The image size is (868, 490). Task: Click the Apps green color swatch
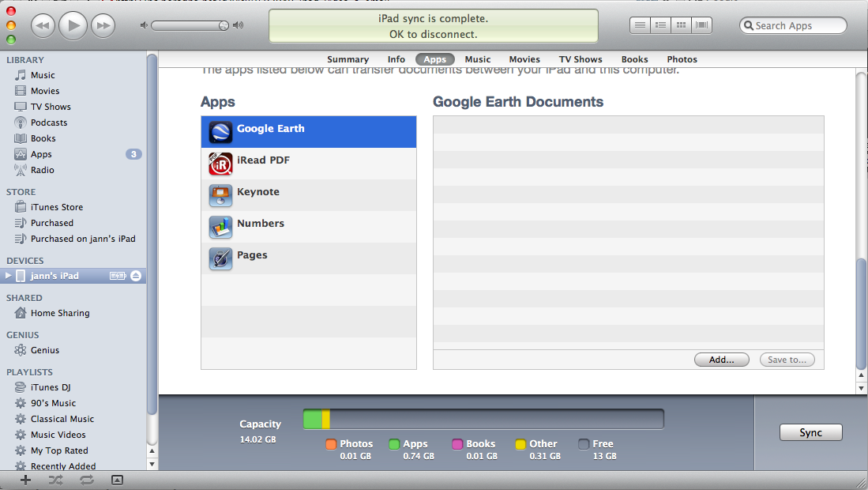tap(394, 444)
